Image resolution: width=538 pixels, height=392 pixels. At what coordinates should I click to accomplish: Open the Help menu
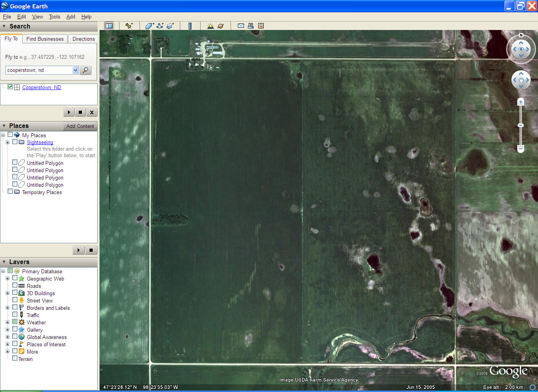(86, 17)
